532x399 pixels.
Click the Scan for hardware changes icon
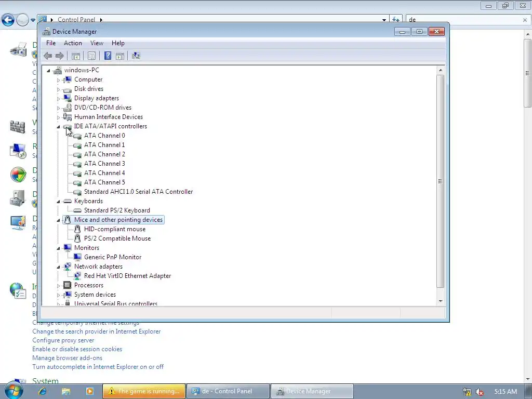point(136,56)
